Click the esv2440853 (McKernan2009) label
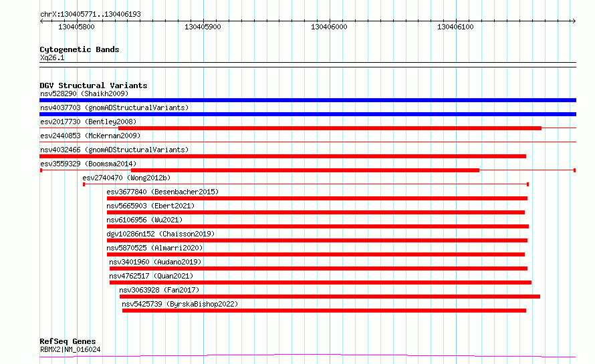The image size is (595, 364). point(90,136)
